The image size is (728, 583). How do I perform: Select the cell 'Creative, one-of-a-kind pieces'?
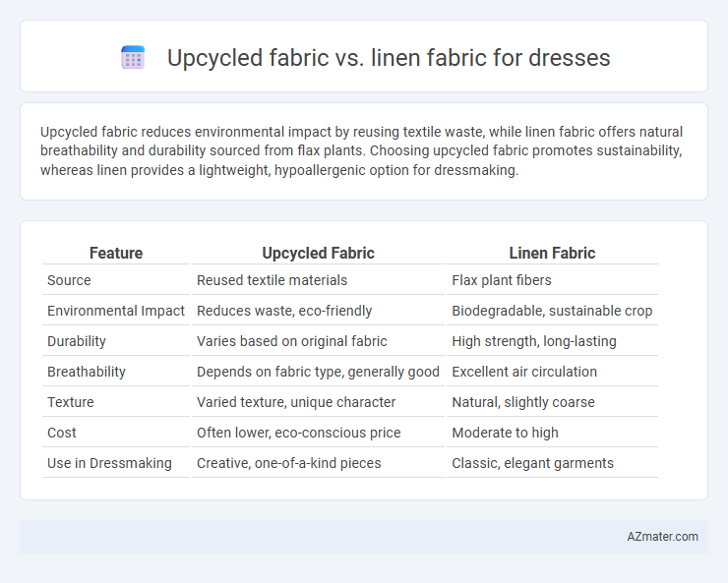click(x=289, y=463)
